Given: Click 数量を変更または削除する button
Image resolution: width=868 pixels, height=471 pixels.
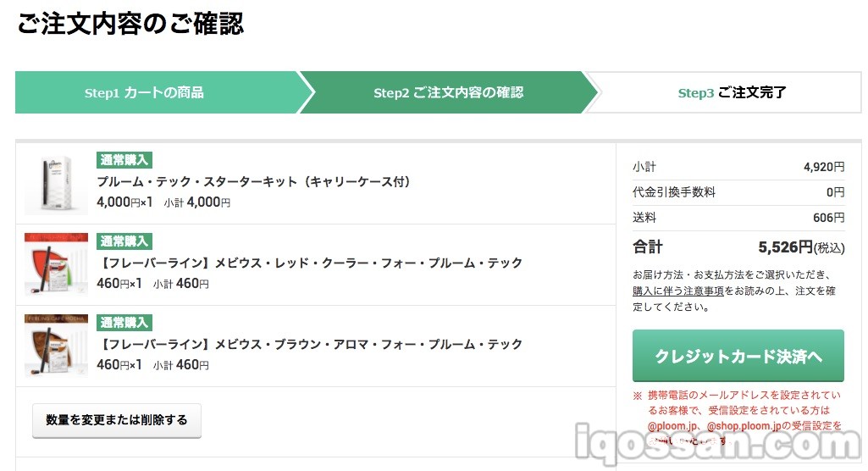Looking at the screenshot, I should [x=117, y=420].
